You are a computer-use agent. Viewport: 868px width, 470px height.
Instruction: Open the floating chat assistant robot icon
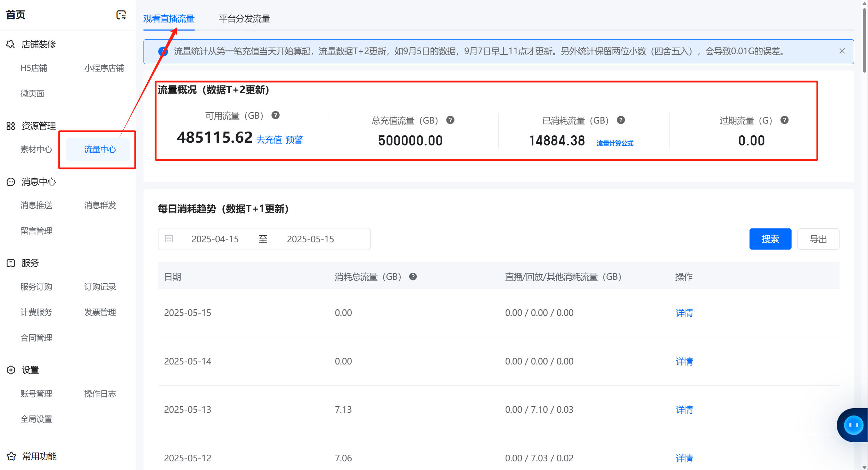point(853,425)
